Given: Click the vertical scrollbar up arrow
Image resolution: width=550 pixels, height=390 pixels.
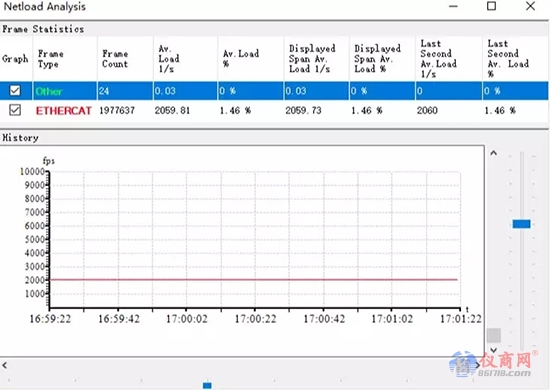Looking at the screenshot, I should (494, 153).
